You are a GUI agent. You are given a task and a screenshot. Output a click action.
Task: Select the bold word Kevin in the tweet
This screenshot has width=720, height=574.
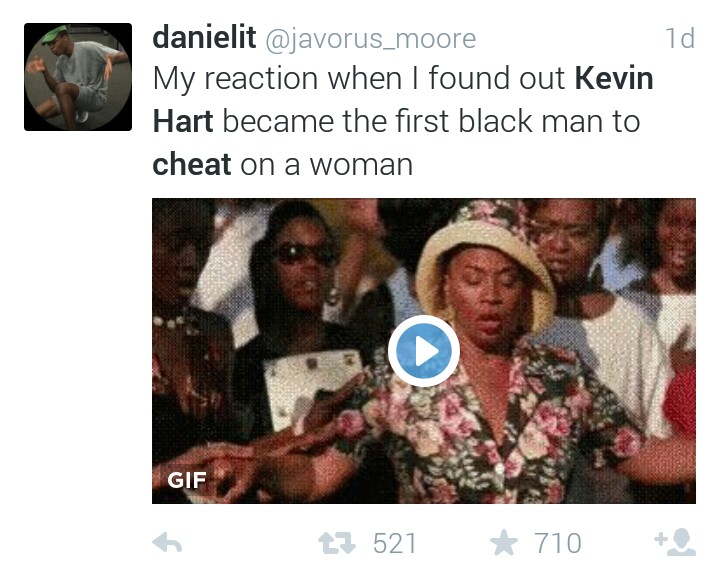[x=614, y=78]
